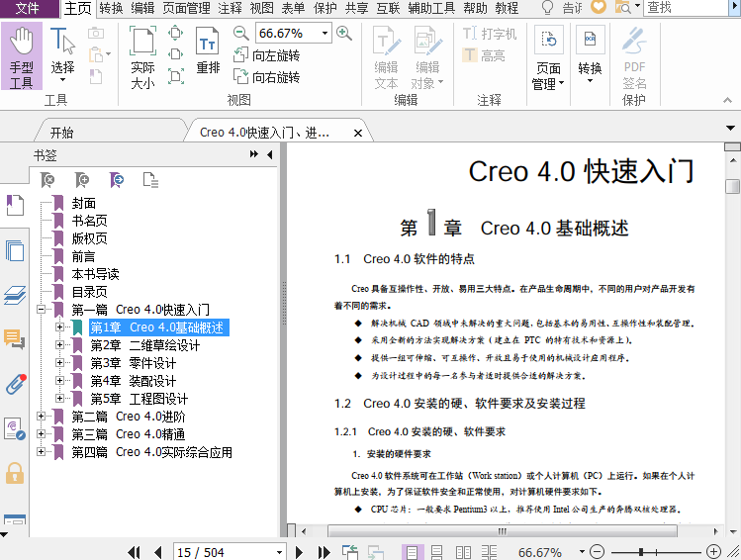Open the Help (帮助) ribbon tab

coord(475,8)
